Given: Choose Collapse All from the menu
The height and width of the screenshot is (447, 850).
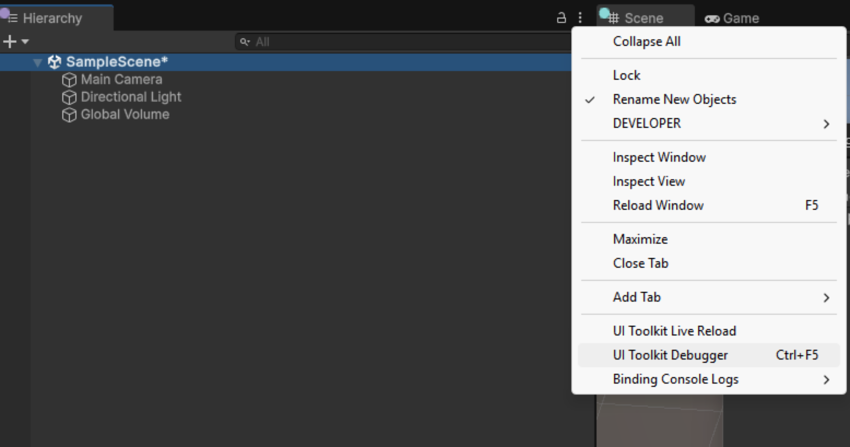Looking at the screenshot, I should coord(646,41).
